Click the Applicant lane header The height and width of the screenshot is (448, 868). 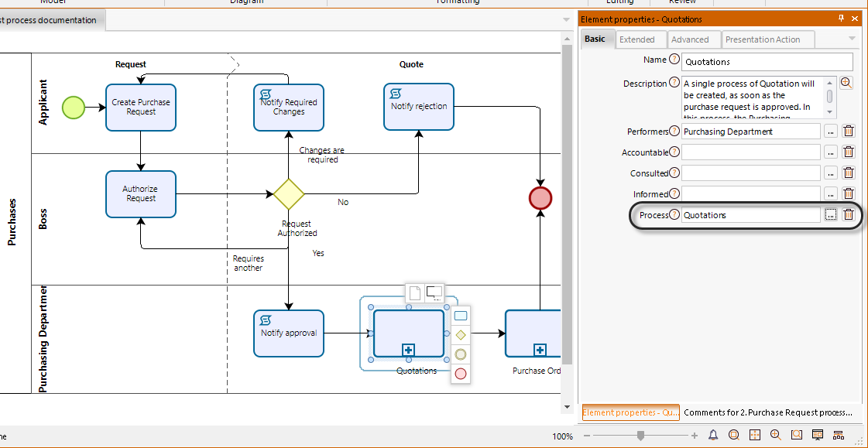(x=43, y=102)
